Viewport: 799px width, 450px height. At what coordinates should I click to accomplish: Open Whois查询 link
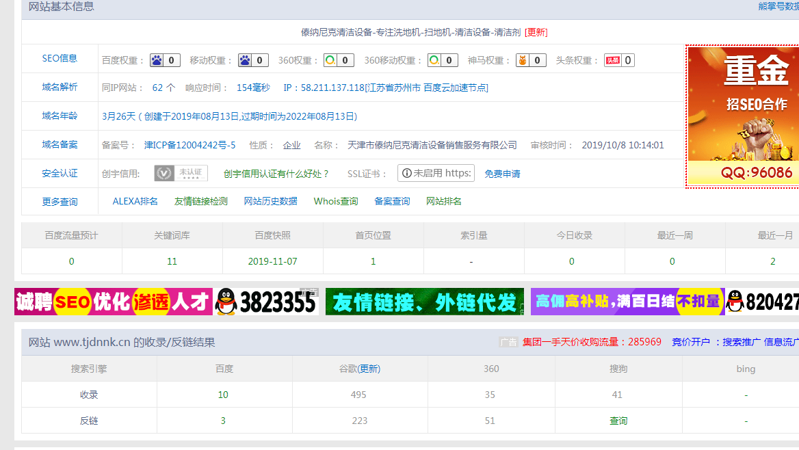point(336,201)
